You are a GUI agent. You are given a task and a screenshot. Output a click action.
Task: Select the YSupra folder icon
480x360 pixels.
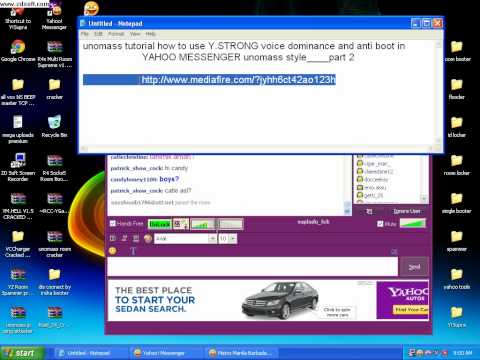point(457,317)
